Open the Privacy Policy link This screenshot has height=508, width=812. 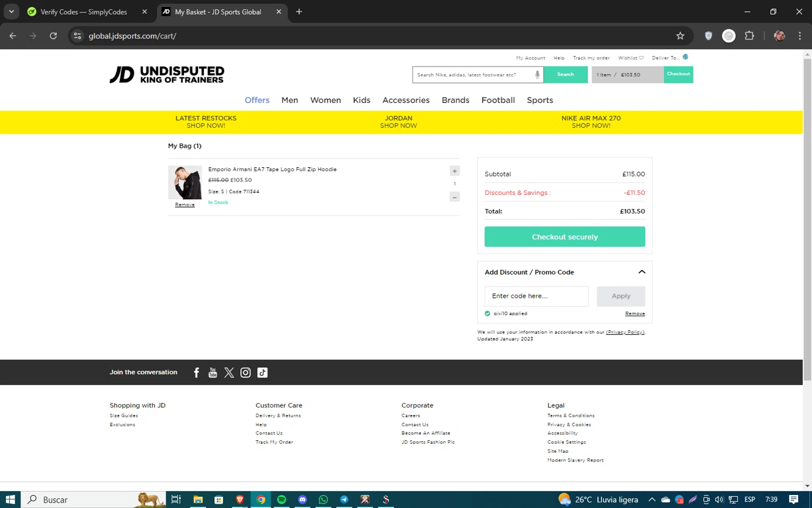pyautogui.click(x=625, y=332)
